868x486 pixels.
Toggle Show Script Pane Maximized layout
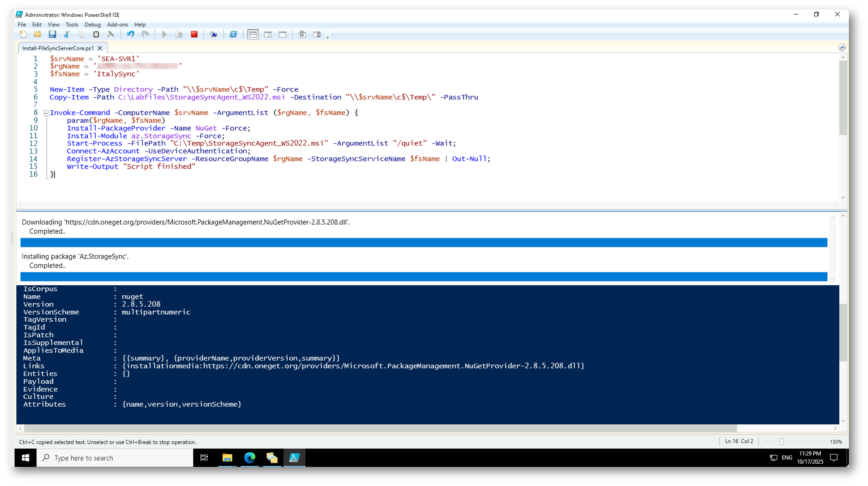282,35
